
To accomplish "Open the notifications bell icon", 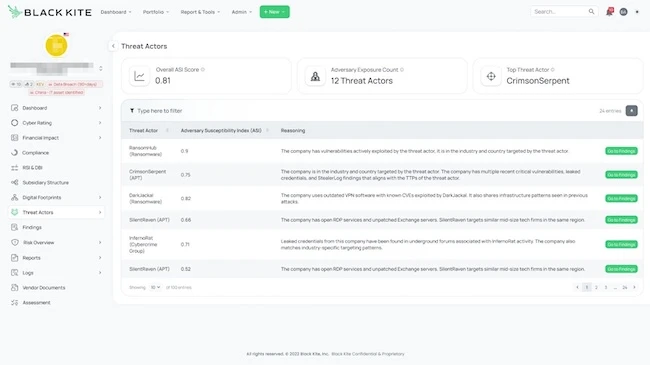I will 609,12.
